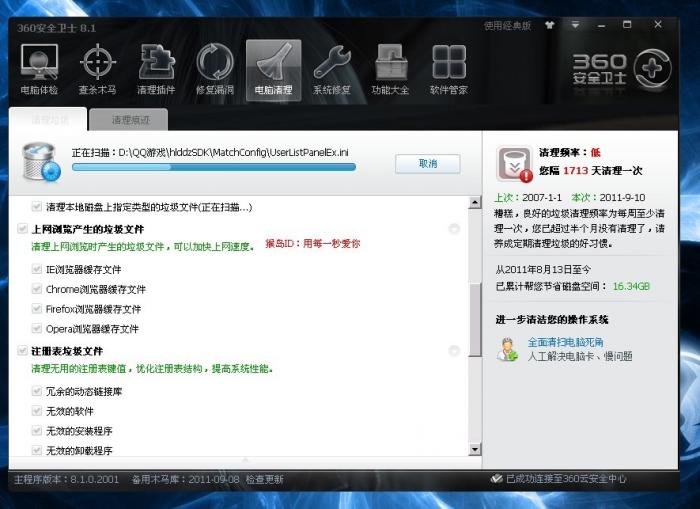This screenshot has width=700, height=509.
Task: Open the title bar dropdown menu arrow
Action: pos(575,25)
